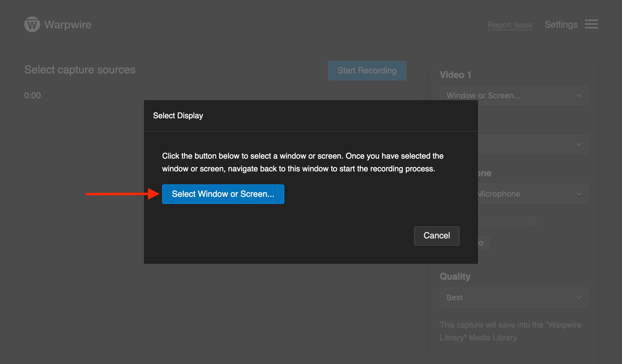The height and width of the screenshot is (364, 622).
Task: Click the chevron arrow on Quality dropdown
Action: click(579, 297)
